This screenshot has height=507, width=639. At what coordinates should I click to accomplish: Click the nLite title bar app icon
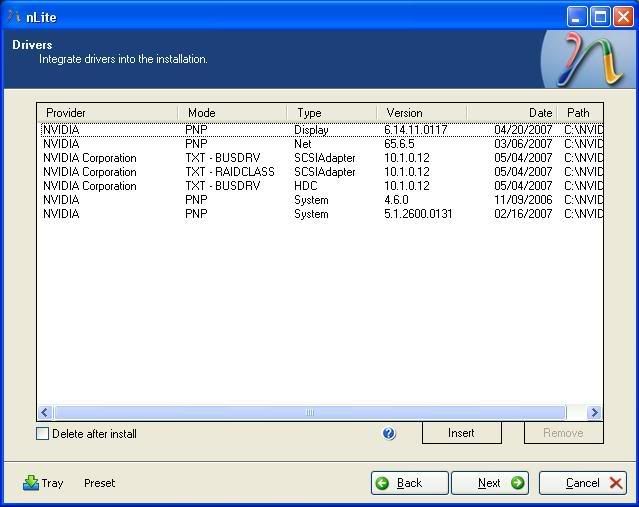13,16
